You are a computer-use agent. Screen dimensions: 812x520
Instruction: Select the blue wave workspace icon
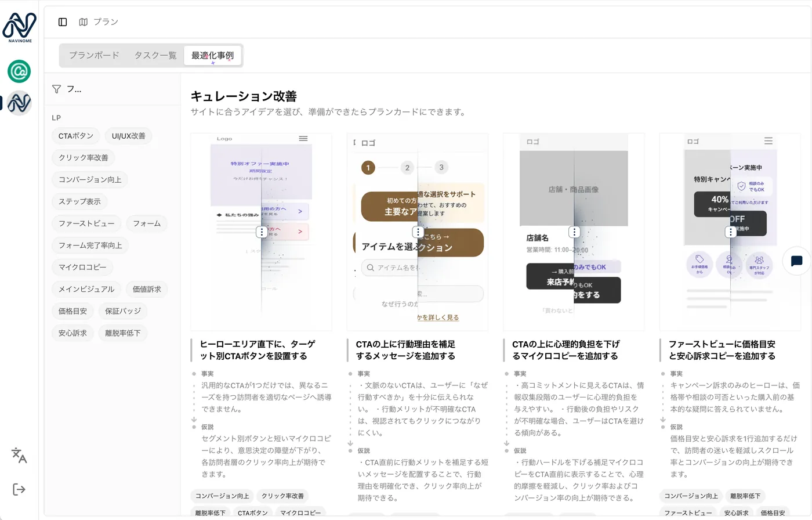pyautogui.click(x=19, y=103)
